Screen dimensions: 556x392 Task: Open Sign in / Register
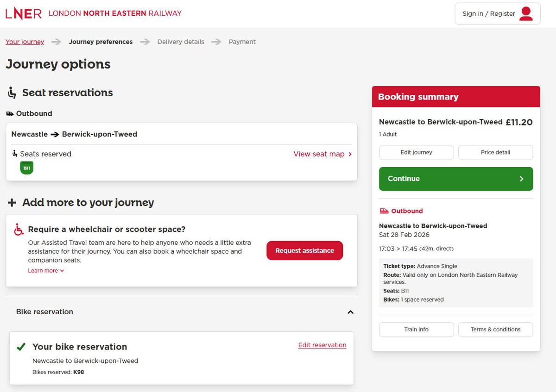click(498, 13)
